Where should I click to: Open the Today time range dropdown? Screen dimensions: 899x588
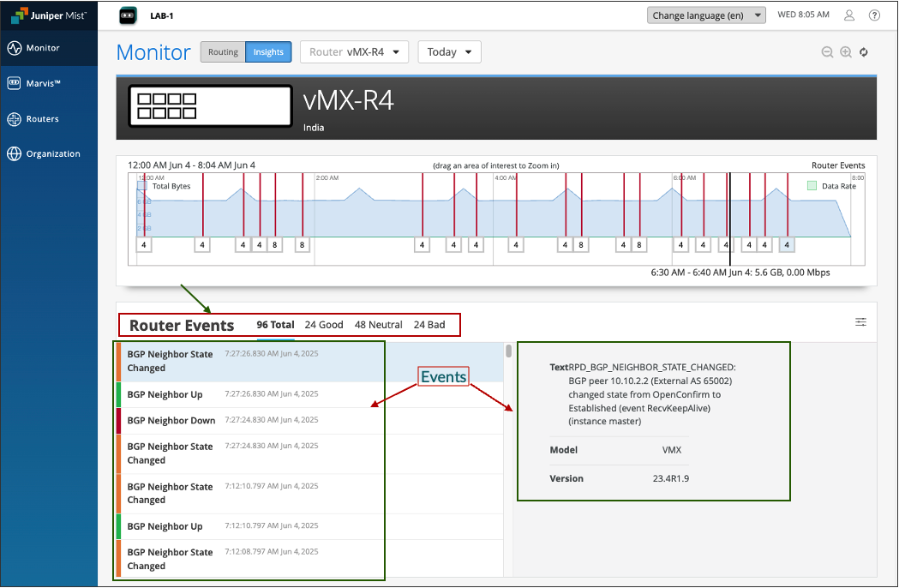(449, 52)
